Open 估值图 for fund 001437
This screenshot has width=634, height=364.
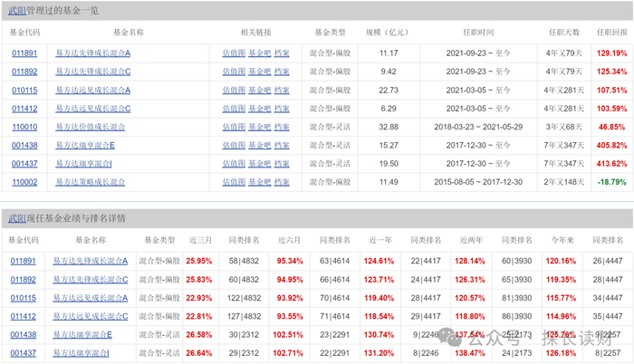(234, 164)
